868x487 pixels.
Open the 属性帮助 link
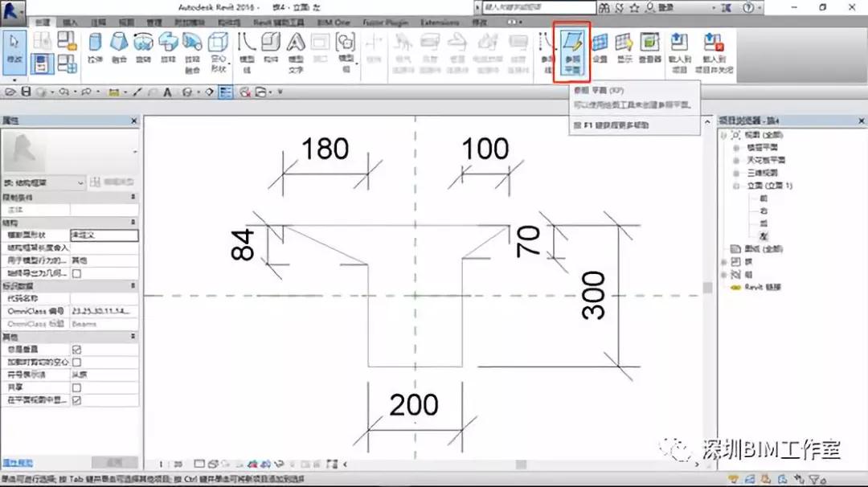[18, 463]
